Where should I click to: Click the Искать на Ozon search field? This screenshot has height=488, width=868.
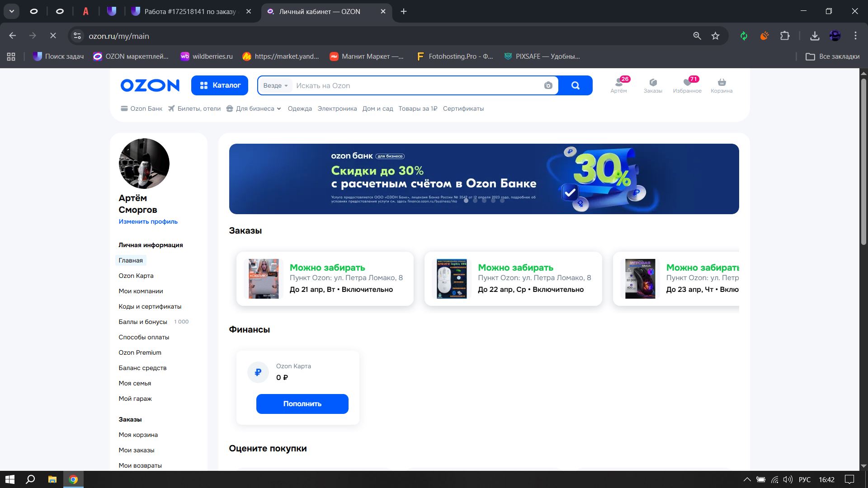point(416,85)
